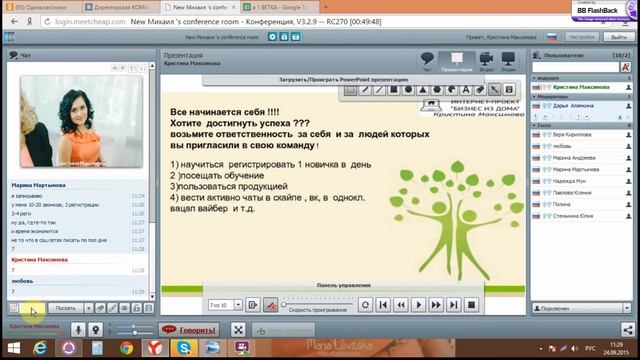
Task: Toggle the webcam button
Action: pyautogui.click(x=96, y=329)
